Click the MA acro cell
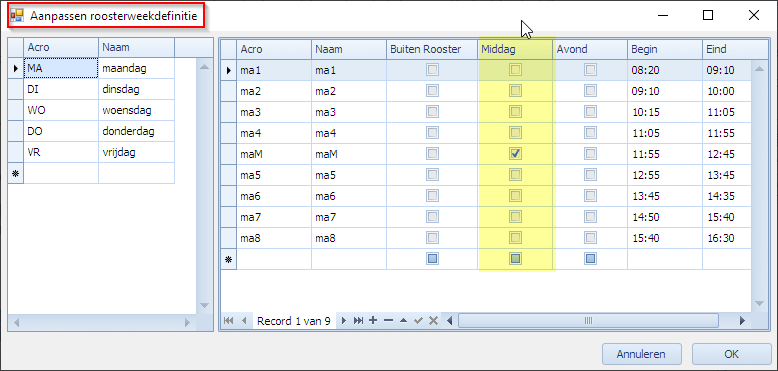Viewport: 778px width, 371px height. (61, 68)
